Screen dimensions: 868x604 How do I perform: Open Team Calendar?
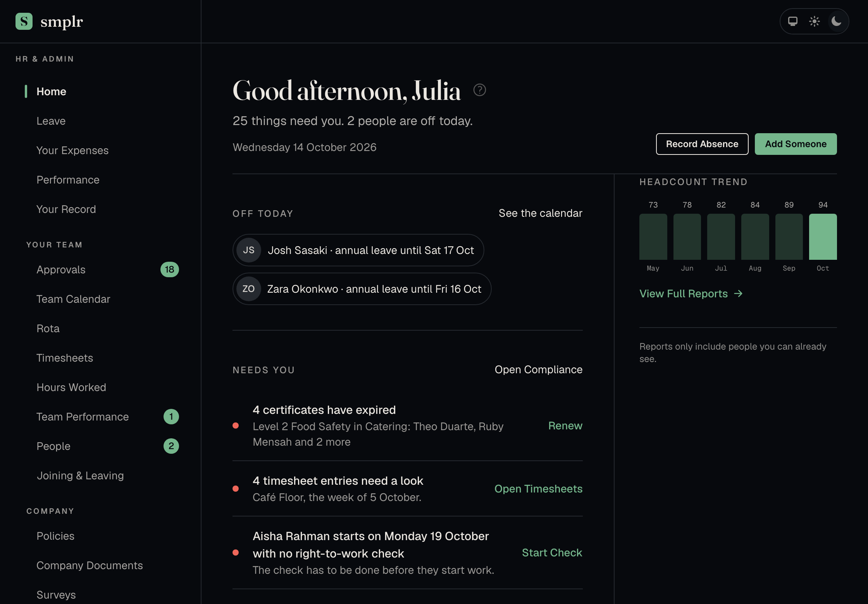pyautogui.click(x=73, y=299)
